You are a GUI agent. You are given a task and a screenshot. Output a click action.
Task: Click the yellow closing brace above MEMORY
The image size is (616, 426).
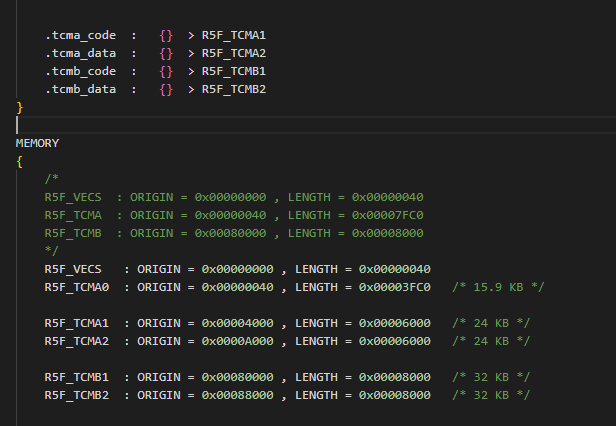click(x=20, y=108)
